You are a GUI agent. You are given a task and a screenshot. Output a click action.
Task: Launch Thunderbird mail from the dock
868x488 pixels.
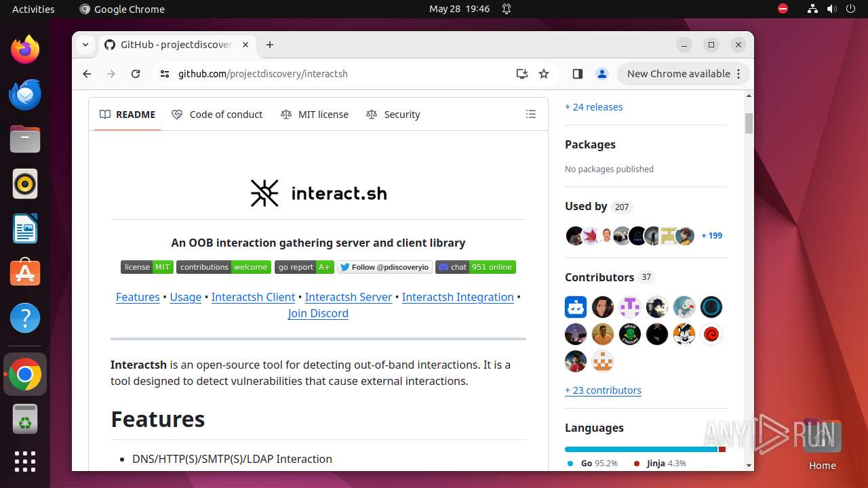tap(25, 94)
